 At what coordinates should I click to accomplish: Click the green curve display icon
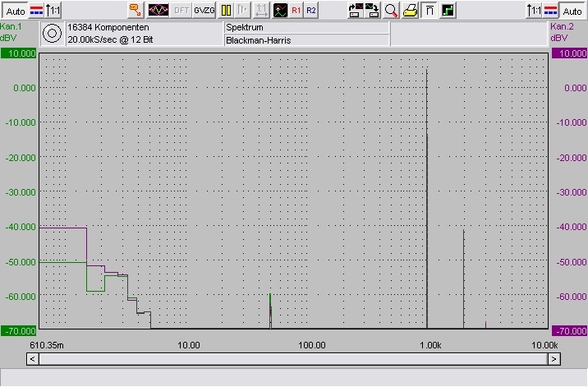280,11
